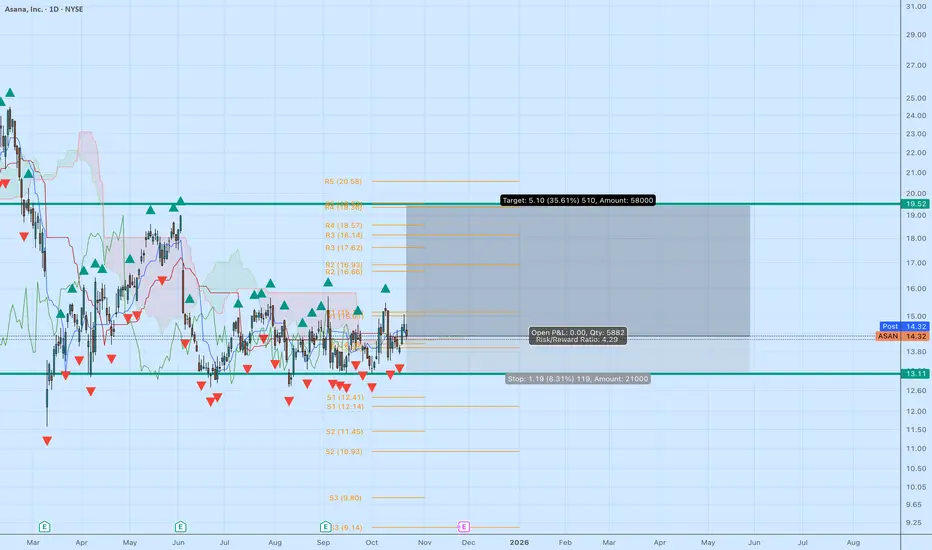The image size is (932, 550).
Task: Open the purple upcoming earnings E marker
Action: 464,526
